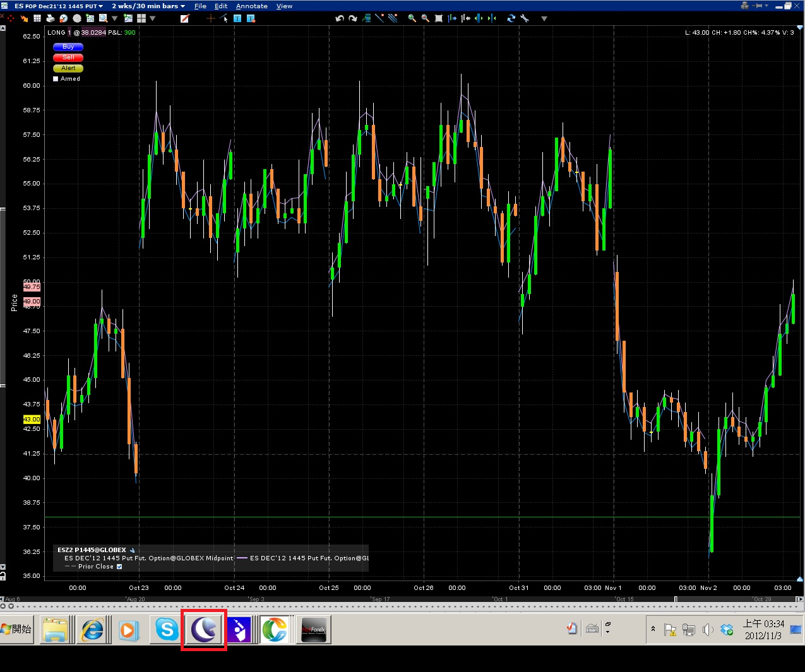Activate the crosshair cursor tool
This screenshot has width=805, height=672.
(211, 18)
